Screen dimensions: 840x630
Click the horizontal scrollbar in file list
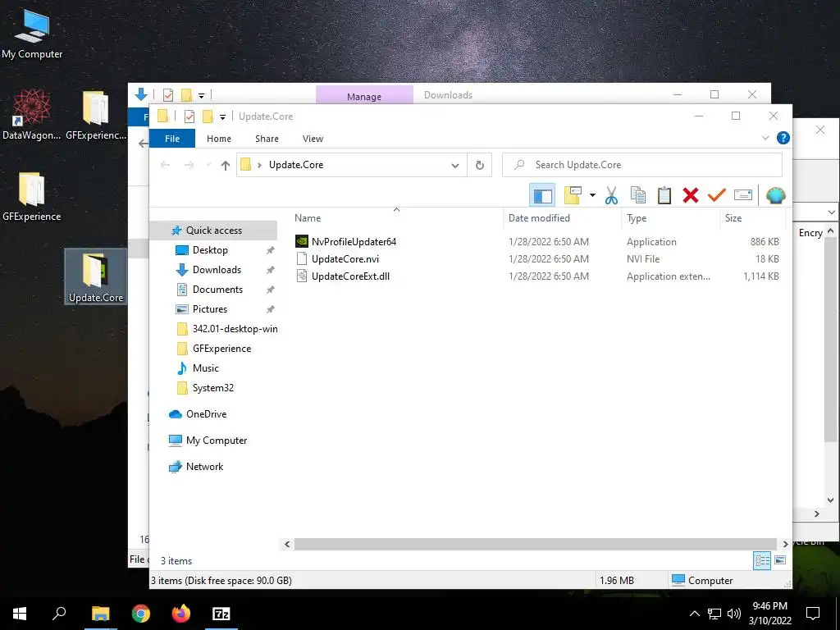coord(535,545)
